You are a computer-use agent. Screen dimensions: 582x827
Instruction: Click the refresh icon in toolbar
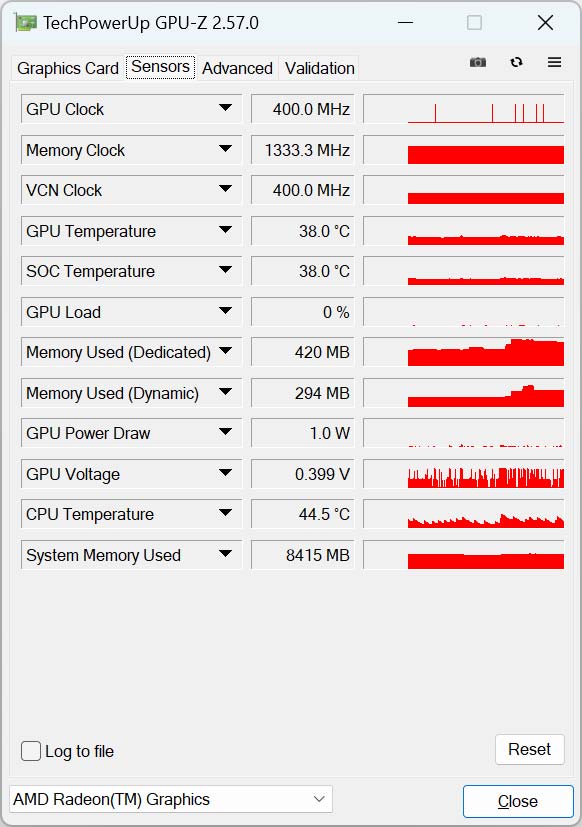pyautogui.click(x=516, y=62)
